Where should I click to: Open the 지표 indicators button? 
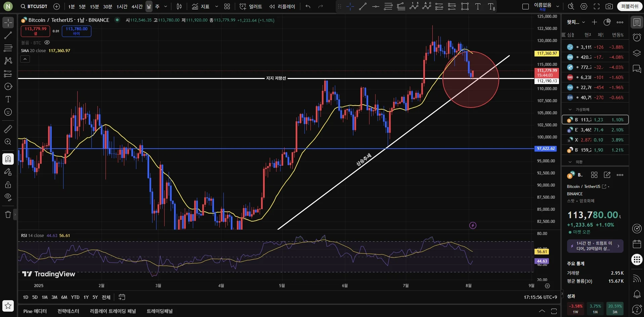click(201, 6)
